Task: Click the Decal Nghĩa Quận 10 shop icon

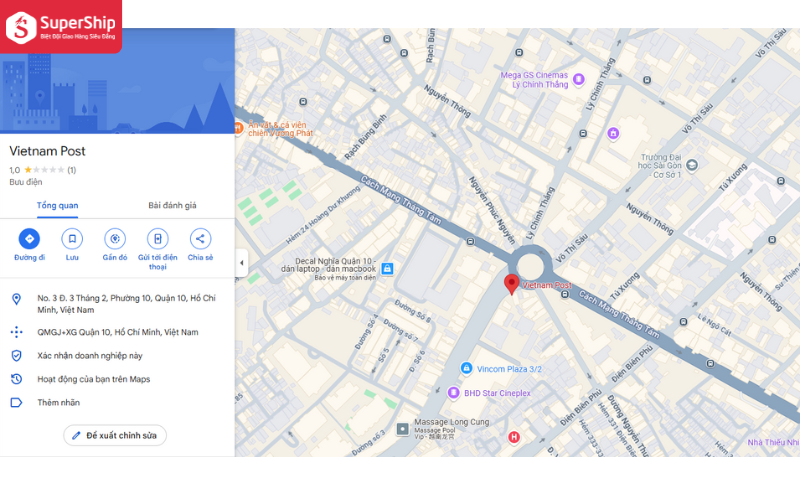Action: coord(387,268)
